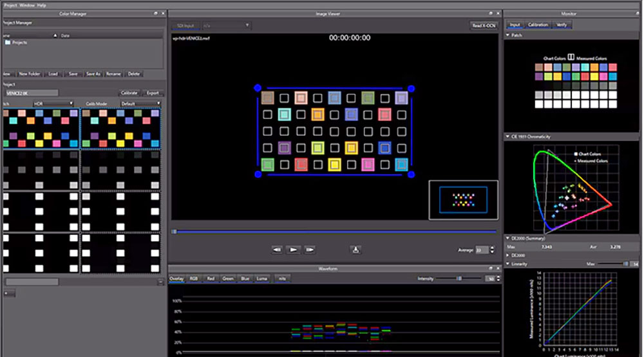644x357 pixels.
Task: Switch waveform to Green tab
Action: point(228,279)
